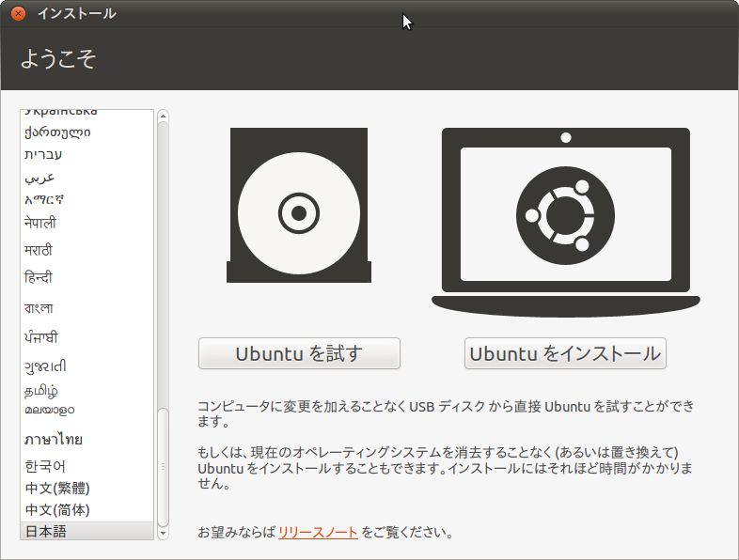Select עברית in the language list

[86, 154]
